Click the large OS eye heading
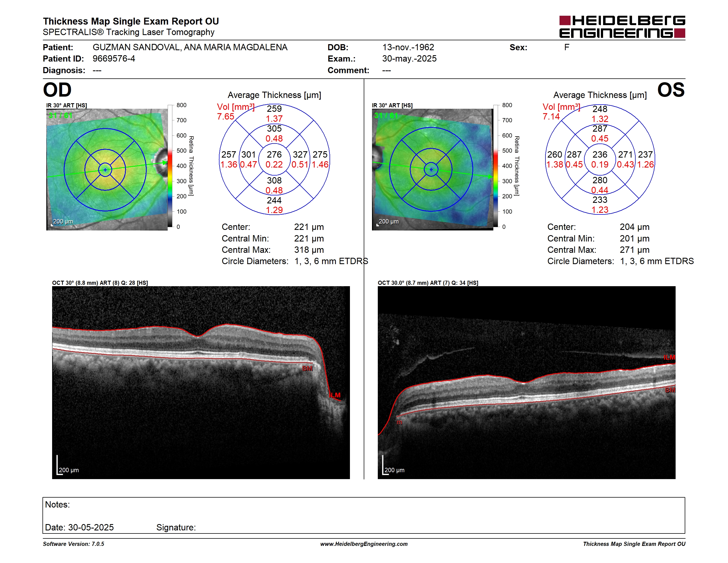The width and height of the screenshot is (728, 563). click(671, 90)
